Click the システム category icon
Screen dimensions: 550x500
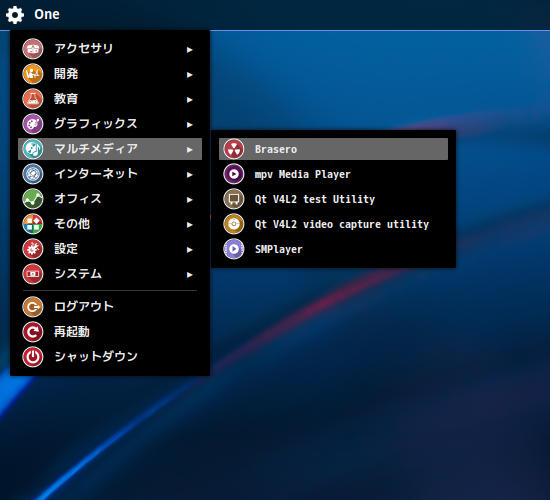point(33,274)
